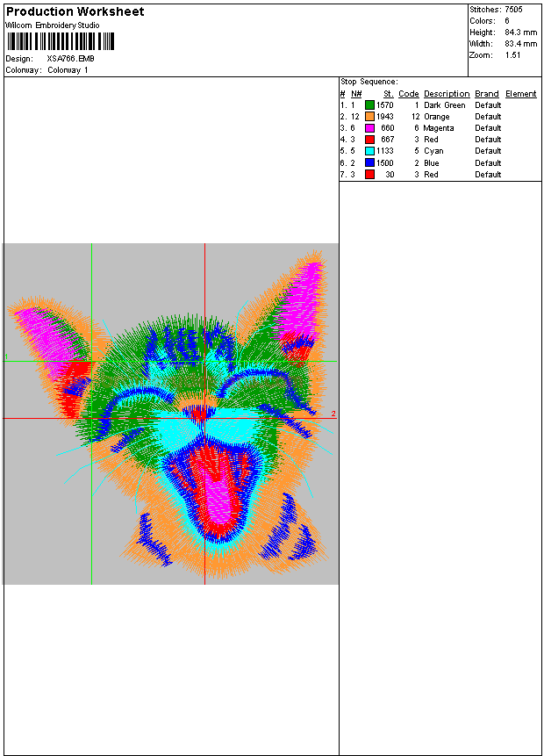This screenshot has height=756, width=544.
Task: Select stitch count '30' in row 7
Action: pos(390,175)
